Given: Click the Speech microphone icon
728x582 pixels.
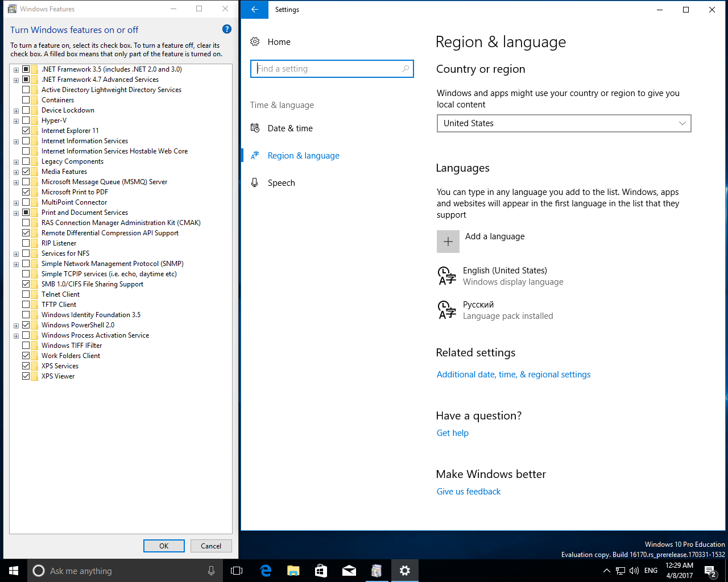Looking at the screenshot, I should pyautogui.click(x=255, y=182).
